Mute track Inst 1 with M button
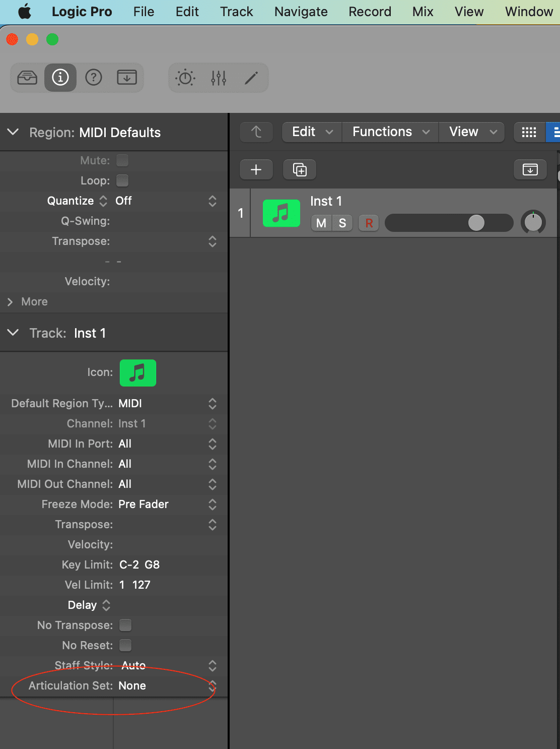 click(321, 223)
